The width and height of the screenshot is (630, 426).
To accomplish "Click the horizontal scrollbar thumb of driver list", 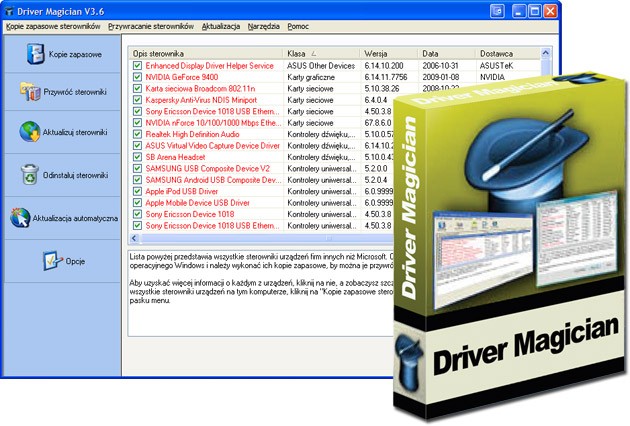I will (x=266, y=238).
